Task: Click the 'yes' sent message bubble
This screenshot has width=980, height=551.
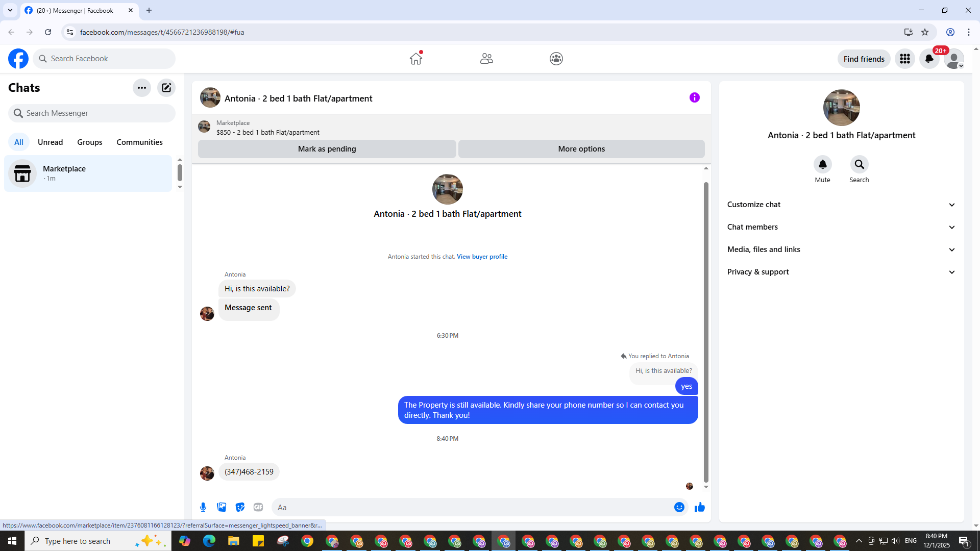Action: pos(687,386)
